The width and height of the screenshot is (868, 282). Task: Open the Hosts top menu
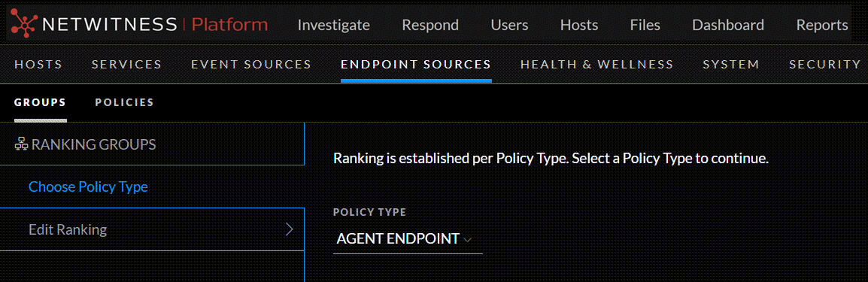pos(579,26)
